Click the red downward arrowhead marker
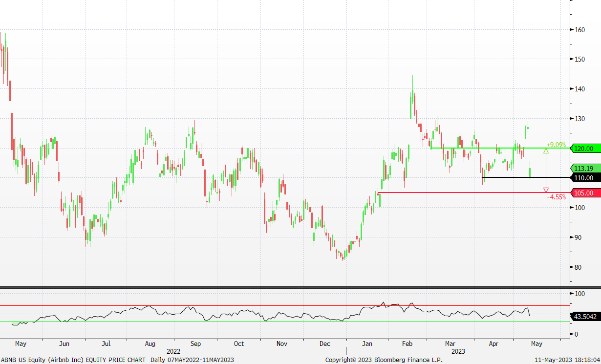The height and width of the screenshot is (364, 601). tap(546, 190)
